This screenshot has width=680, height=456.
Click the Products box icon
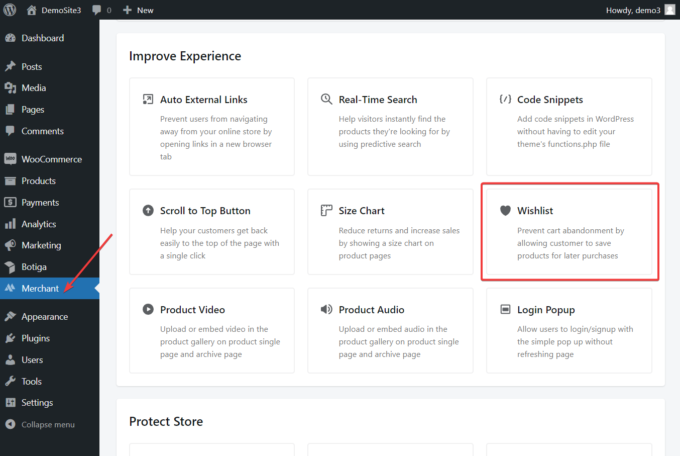pos(10,181)
